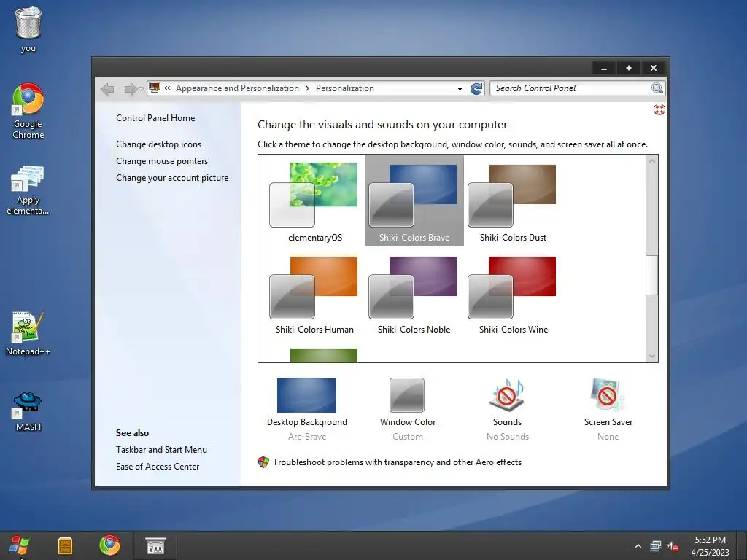The image size is (747, 560).
Task: Refresh the Personalization page
Action: [476, 88]
